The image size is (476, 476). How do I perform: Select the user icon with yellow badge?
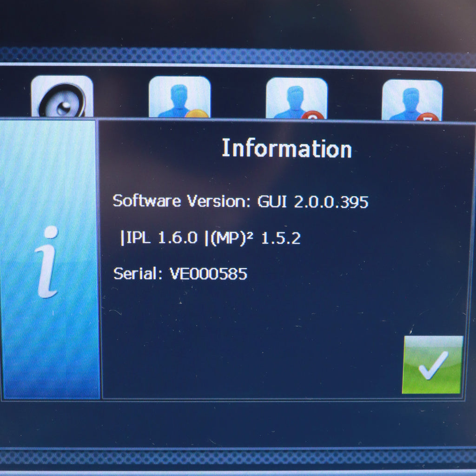point(180,97)
